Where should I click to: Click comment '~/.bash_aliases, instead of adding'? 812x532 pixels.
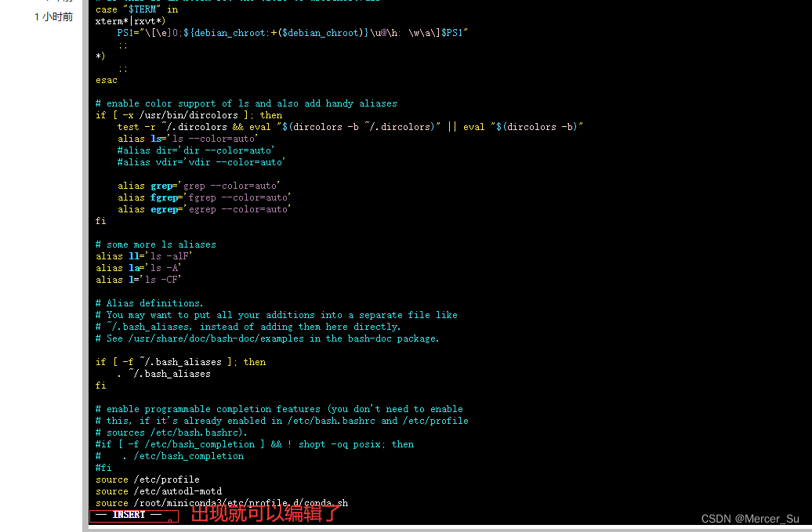[248, 327]
